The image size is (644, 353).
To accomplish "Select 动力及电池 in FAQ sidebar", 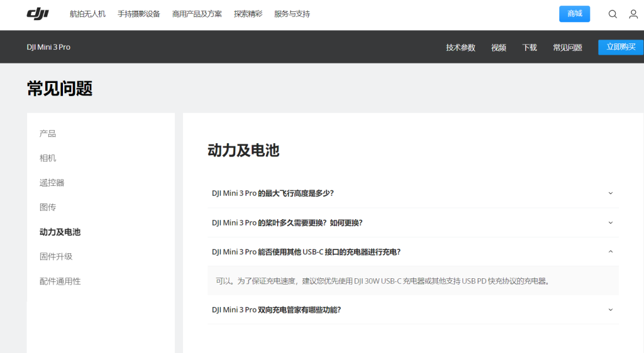I will [x=60, y=232].
